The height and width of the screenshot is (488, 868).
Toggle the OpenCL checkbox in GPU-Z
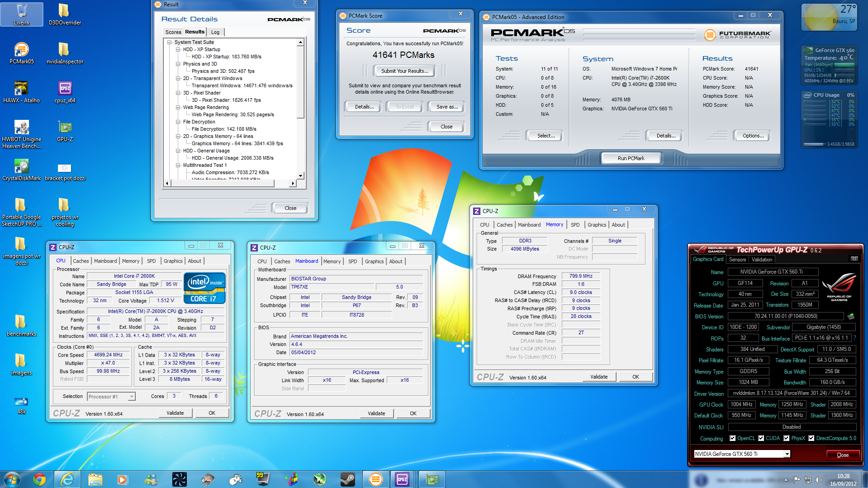click(x=733, y=438)
